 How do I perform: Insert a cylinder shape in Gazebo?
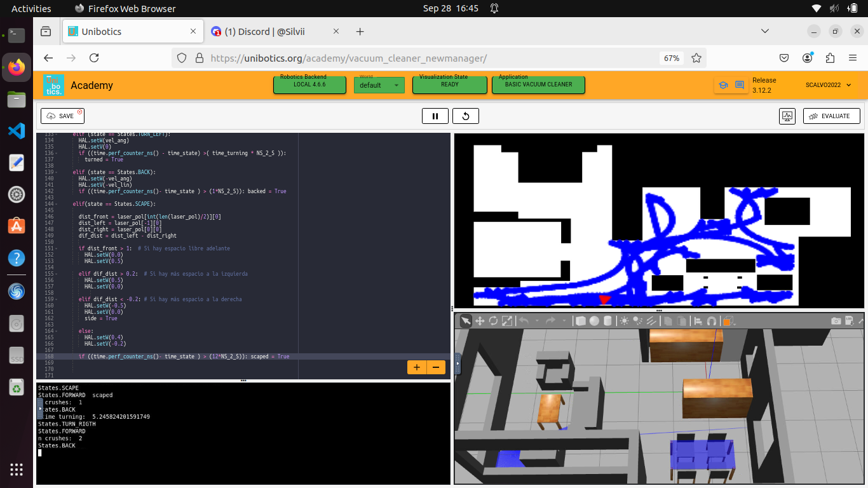607,321
